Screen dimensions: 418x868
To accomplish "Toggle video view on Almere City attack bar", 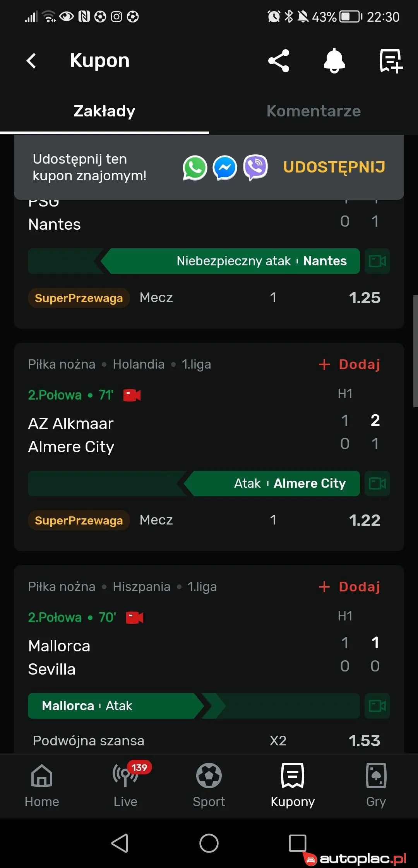I will click(377, 484).
